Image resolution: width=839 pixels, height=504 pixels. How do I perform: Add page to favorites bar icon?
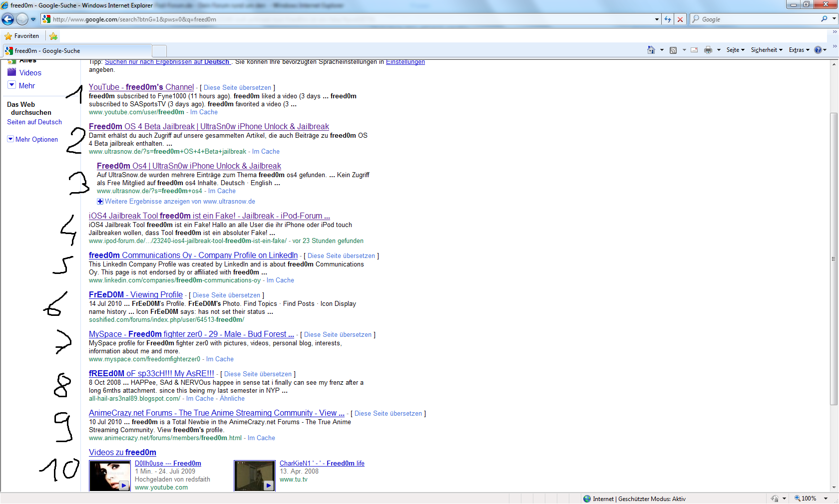[x=53, y=36]
